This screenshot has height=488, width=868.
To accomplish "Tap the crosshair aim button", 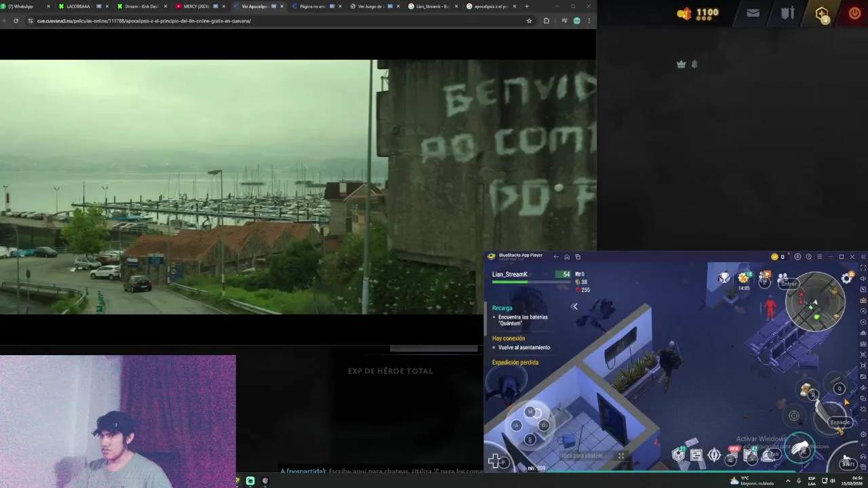I will (x=794, y=415).
